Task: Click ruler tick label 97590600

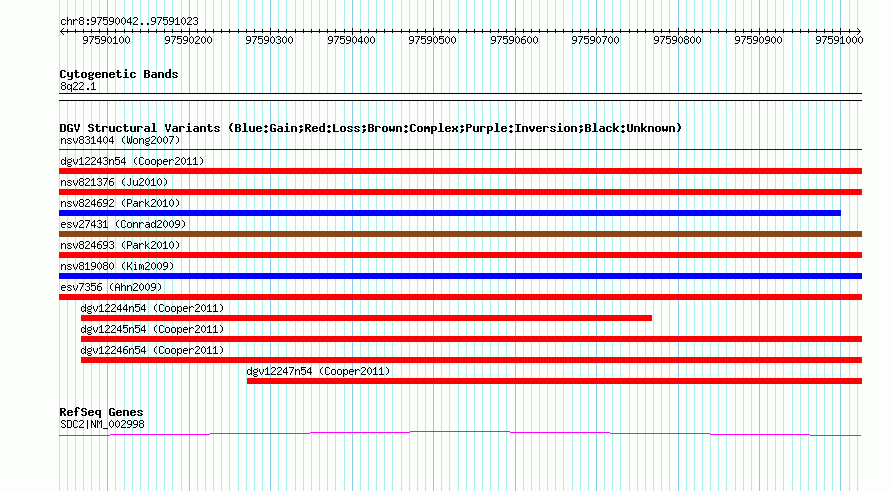Action: [514, 40]
